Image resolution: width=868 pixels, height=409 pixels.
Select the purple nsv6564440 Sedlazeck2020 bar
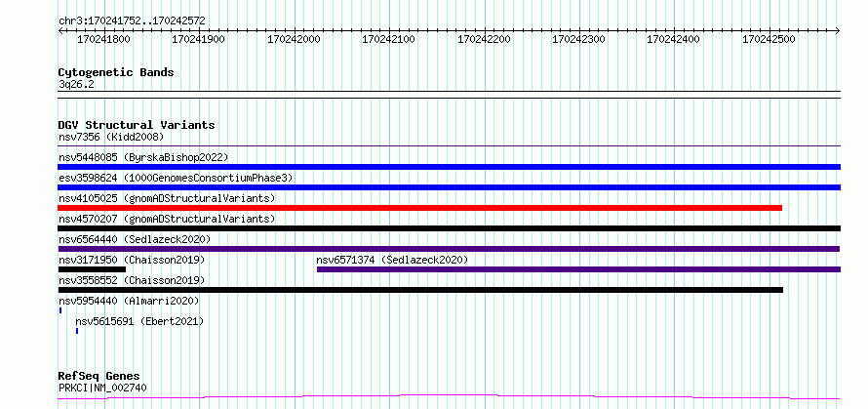click(x=449, y=249)
